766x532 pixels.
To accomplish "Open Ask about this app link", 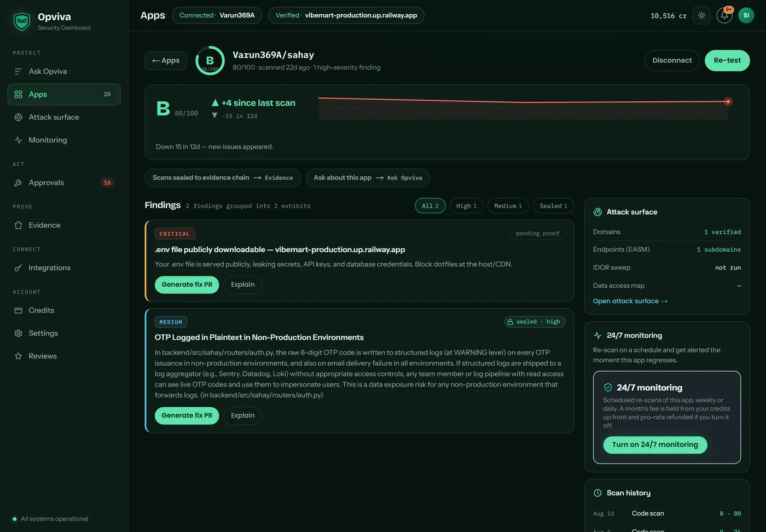I will (368, 178).
